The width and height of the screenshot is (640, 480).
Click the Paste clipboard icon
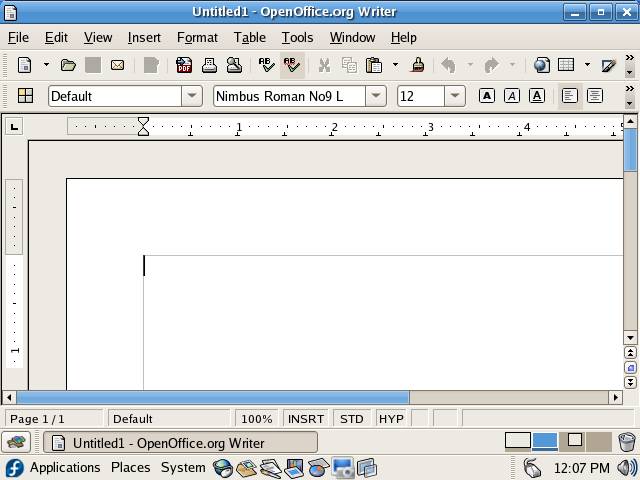[374, 65]
